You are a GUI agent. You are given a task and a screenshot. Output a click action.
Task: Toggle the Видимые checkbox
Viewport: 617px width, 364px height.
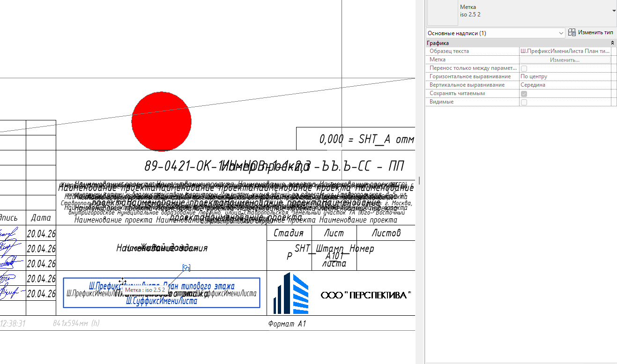pos(524,102)
